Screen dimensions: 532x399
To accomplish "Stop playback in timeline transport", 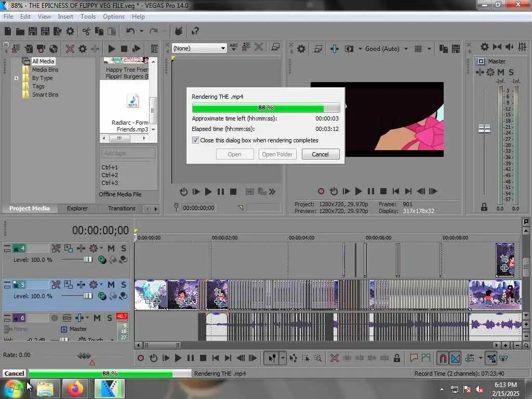I will (x=203, y=358).
